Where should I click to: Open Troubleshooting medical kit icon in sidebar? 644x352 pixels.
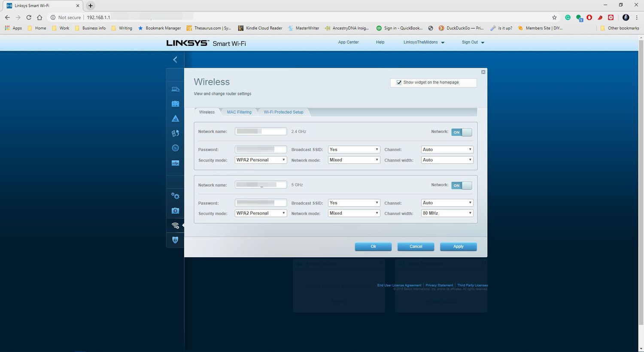(175, 211)
